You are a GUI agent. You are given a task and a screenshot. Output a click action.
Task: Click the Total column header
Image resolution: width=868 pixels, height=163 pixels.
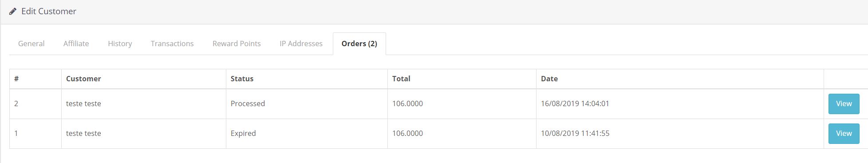401,79
